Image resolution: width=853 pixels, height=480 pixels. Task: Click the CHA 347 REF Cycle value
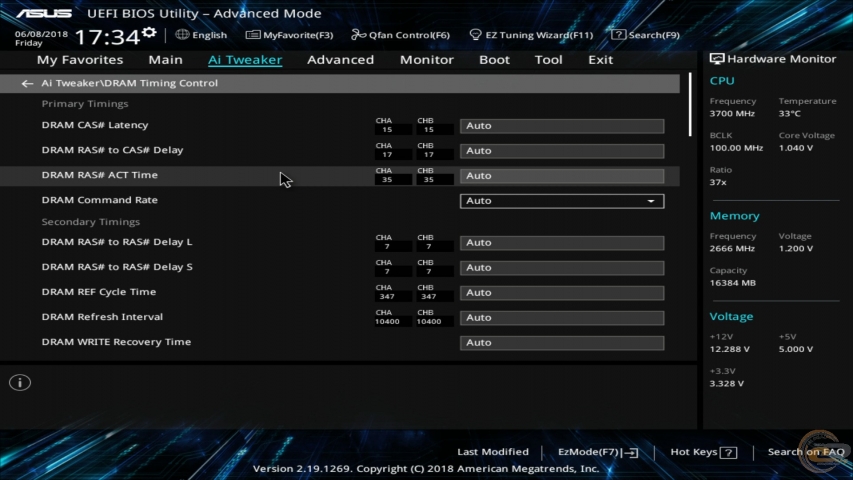[x=387, y=297]
